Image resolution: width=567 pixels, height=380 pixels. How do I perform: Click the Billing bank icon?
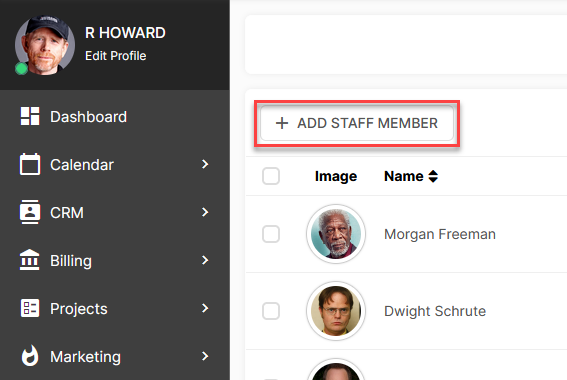pyautogui.click(x=30, y=260)
